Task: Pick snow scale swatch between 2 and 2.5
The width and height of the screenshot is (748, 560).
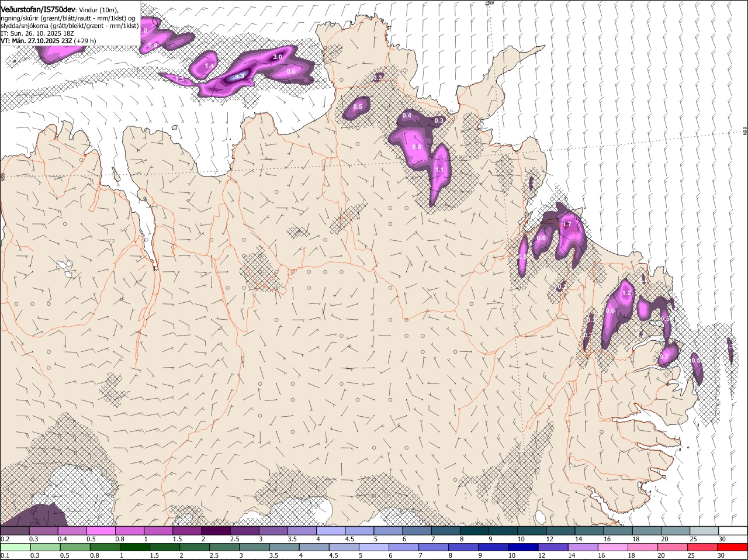Action: tap(216, 530)
